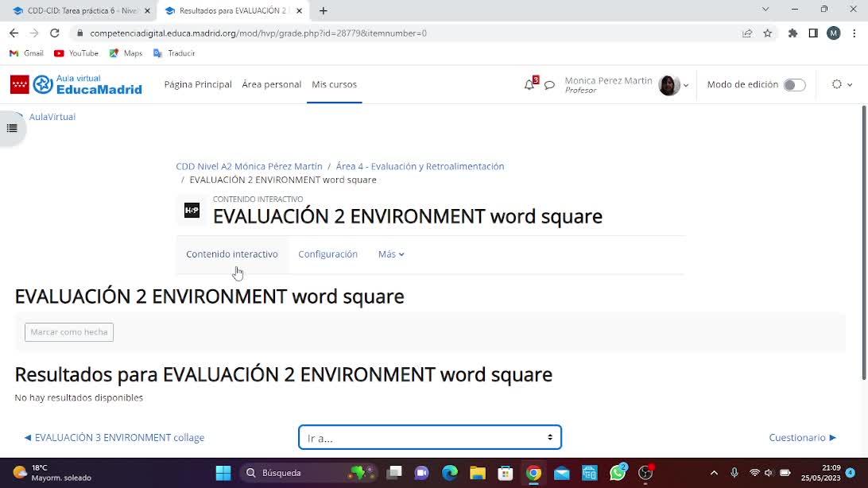
Task: Bookmark this page with the star icon
Action: (768, 33)
